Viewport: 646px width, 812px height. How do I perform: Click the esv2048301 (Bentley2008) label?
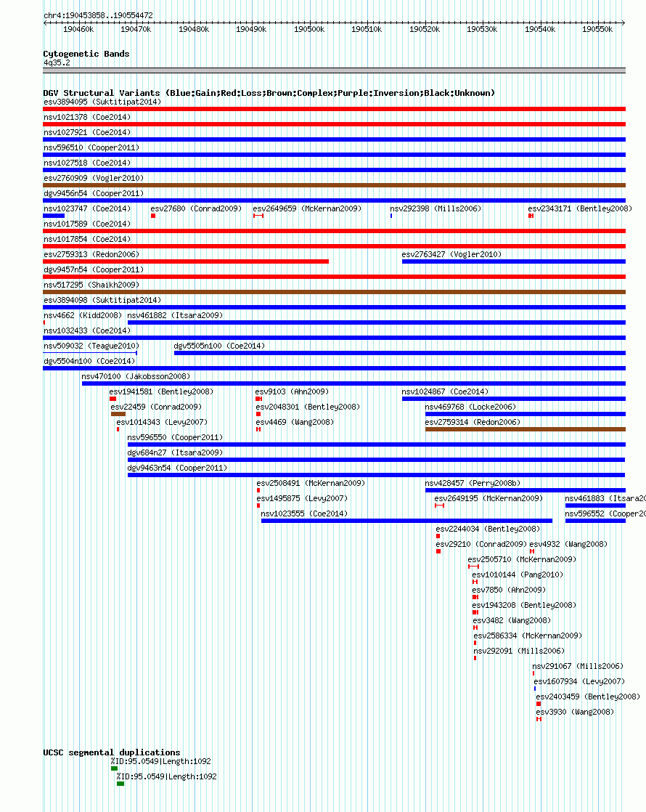coord(308,407)
